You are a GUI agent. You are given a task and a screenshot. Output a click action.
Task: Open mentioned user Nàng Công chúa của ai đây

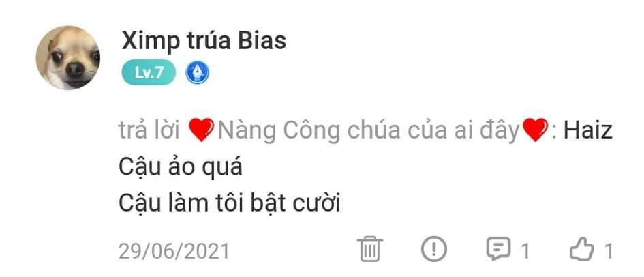point(369,131)
